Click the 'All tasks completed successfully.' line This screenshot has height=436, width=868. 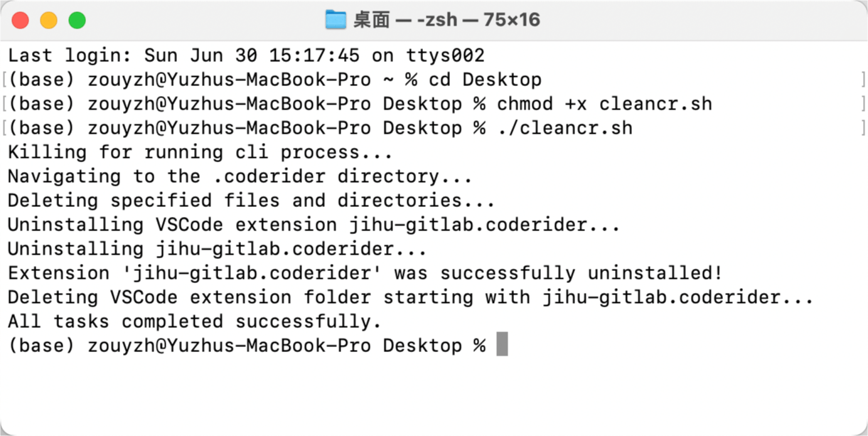click(195, 321)
